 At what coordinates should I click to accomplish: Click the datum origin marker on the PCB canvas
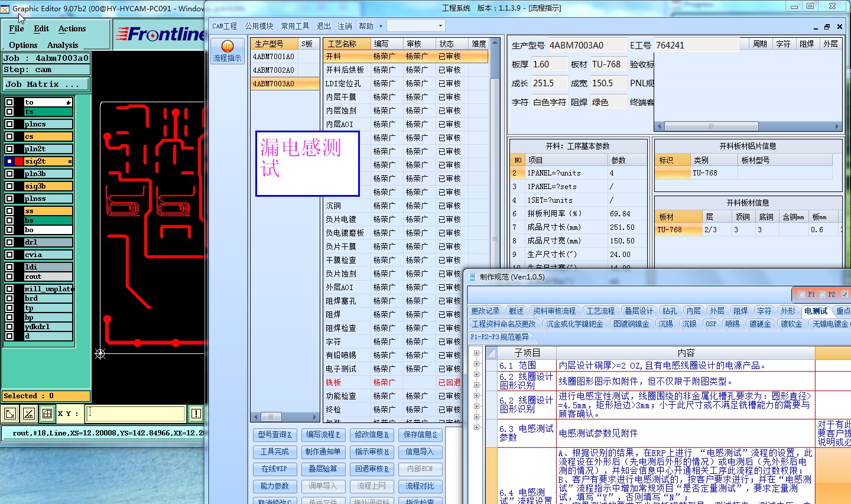(100, 353)
